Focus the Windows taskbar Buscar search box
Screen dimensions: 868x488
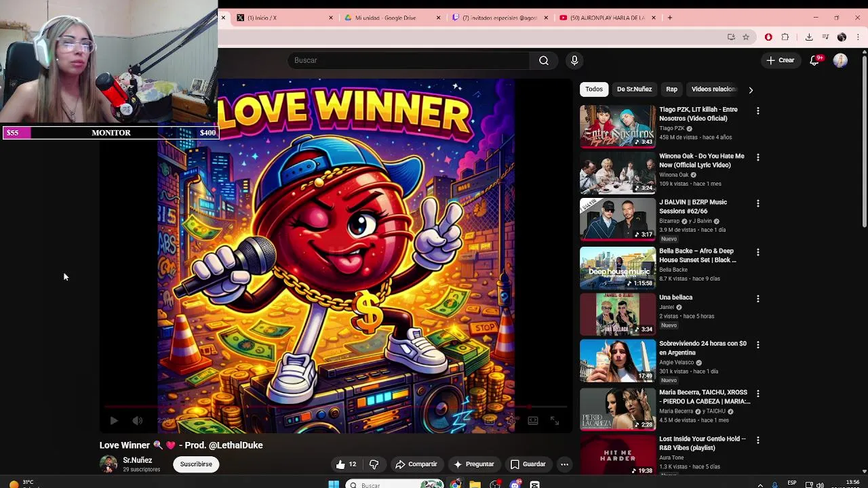[x=394, y=484]
